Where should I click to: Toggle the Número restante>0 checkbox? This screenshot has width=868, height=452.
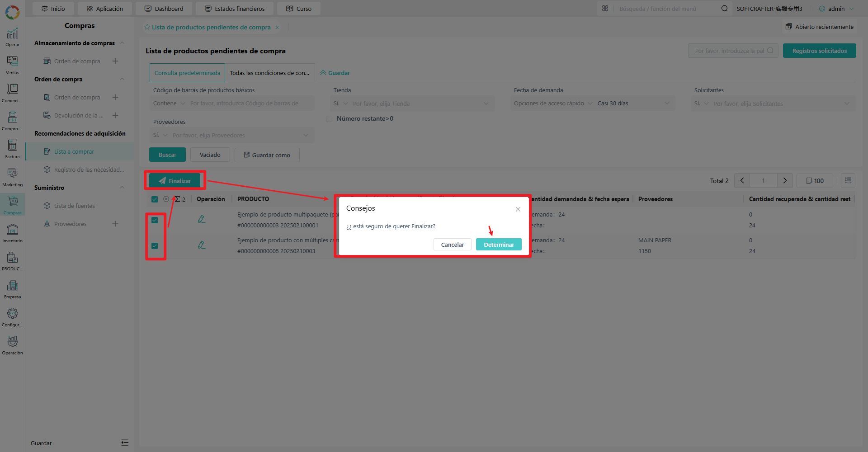pos(329,119)
